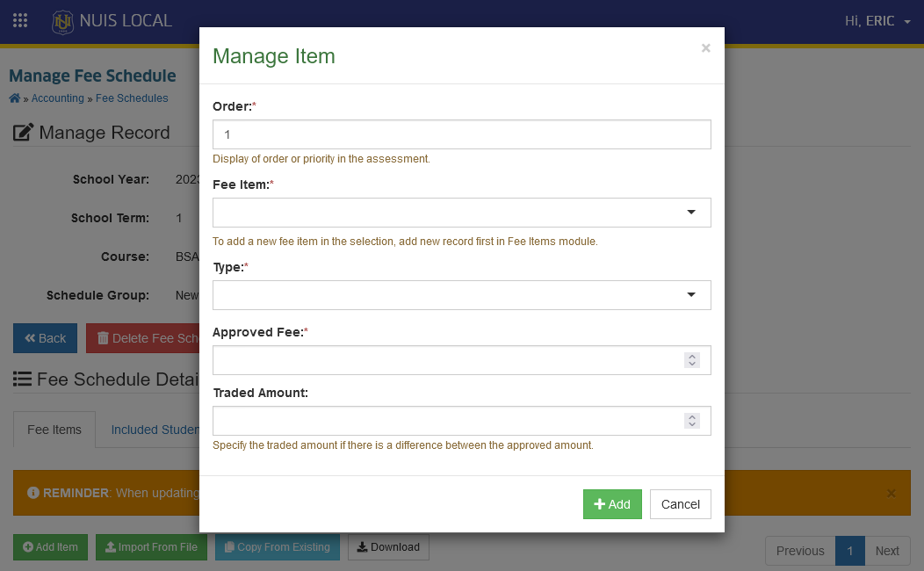Click the green Add button
The image size is (924, 571).
pyautogui.click(x=612, y=504)
